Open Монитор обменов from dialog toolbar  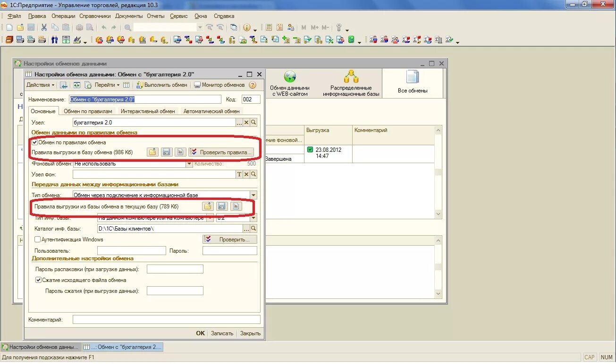pyautogui.click(x=219, y=85)
